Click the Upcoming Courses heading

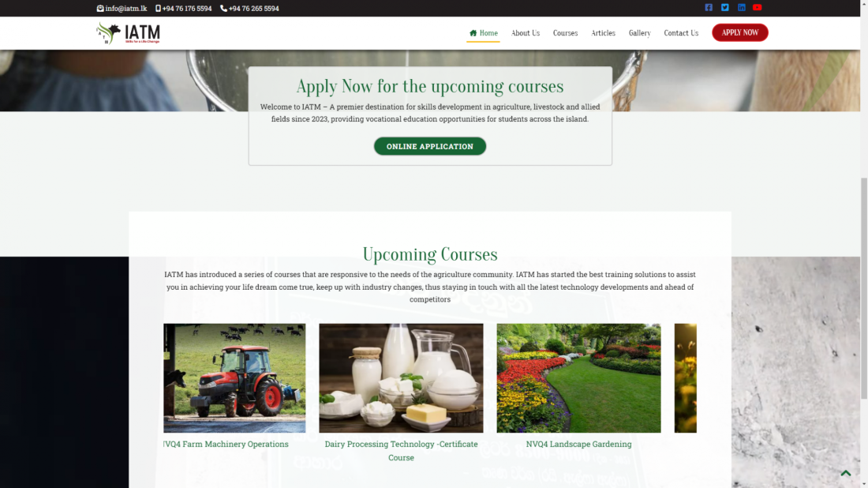[430, 254]
